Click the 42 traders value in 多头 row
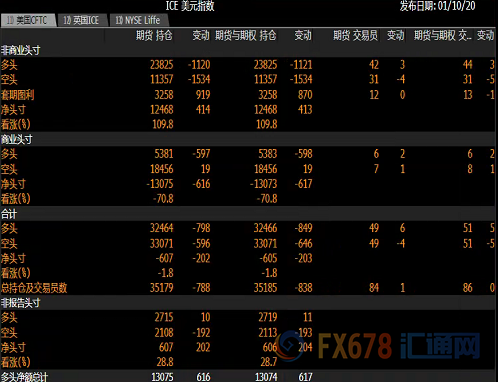 [374, 65]
